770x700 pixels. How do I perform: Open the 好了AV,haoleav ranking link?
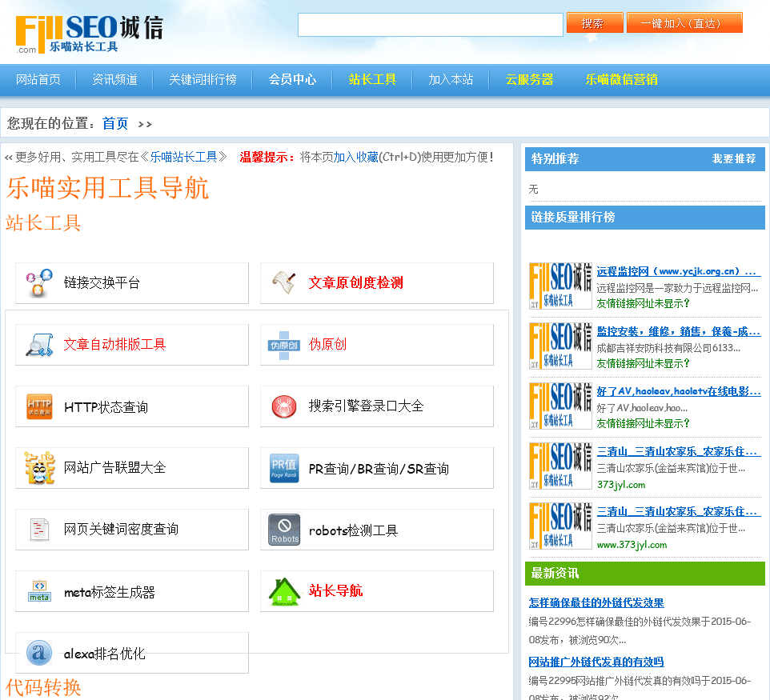678,391
